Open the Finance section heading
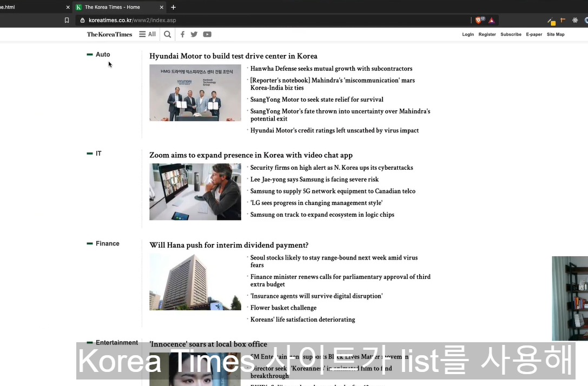Screen dimensions: 588x386 click(x=107, y=244)
